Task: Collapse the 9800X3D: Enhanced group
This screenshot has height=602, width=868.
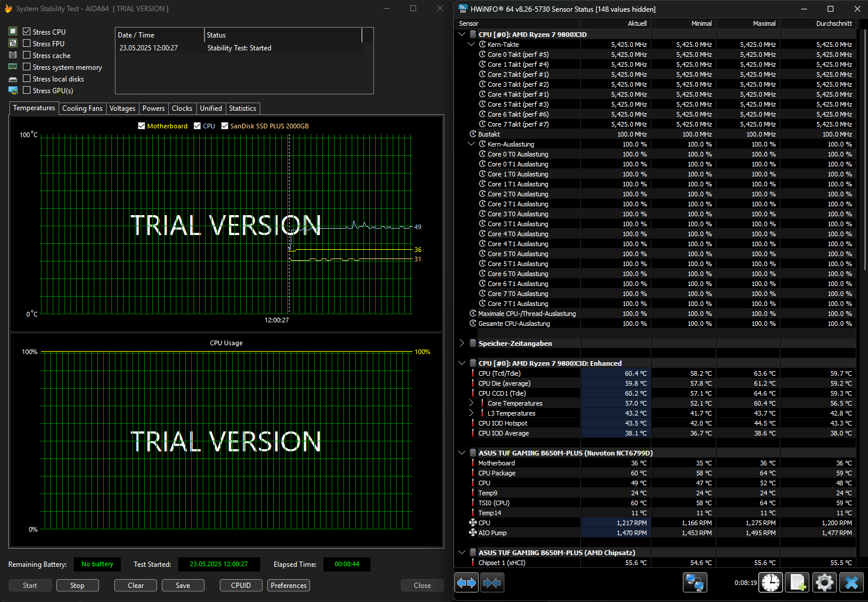Action: click(462, 363)
